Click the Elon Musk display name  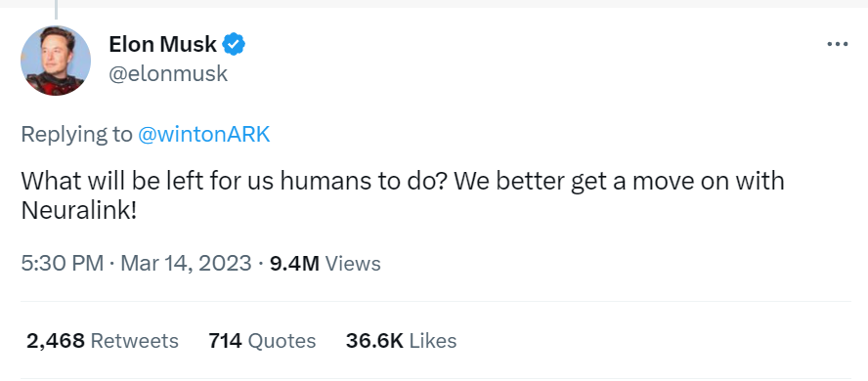tap(162, 44)
